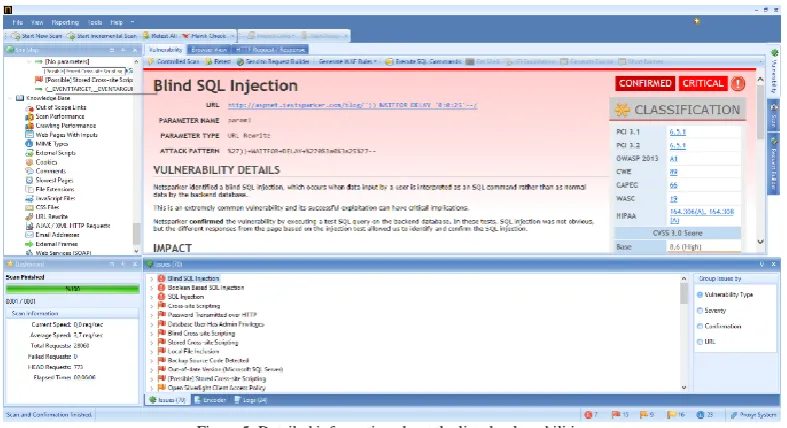The width and height of the screenshot is (787, 428).
Task: Select Out of Scope Links in Knowledge Base
Action: click(x=61, y=107)
